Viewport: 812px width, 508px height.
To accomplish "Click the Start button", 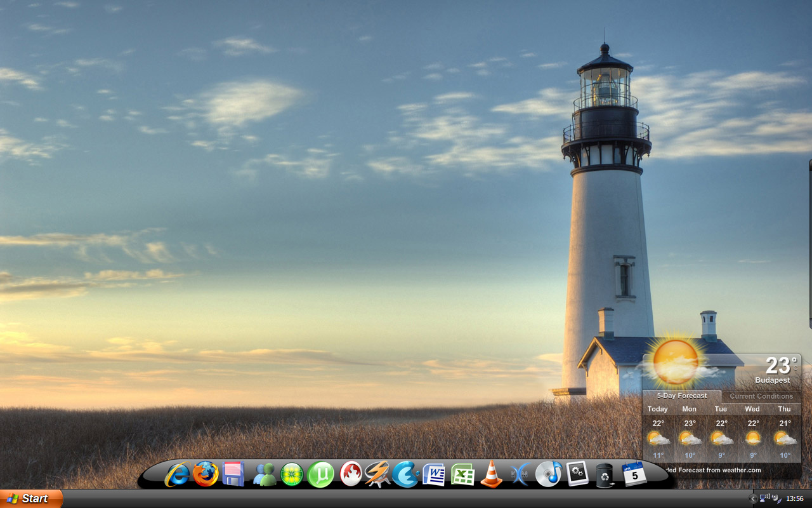I will coord(31,498).
